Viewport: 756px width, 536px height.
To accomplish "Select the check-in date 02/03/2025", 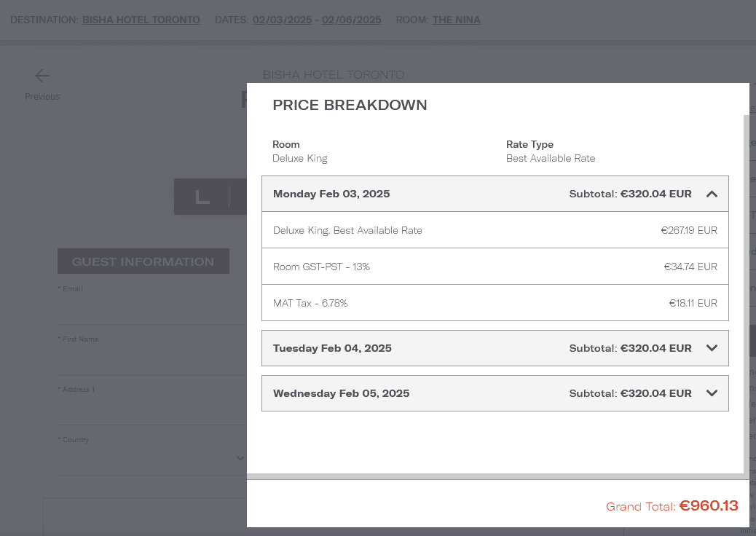I will click(x=282, y=20).
